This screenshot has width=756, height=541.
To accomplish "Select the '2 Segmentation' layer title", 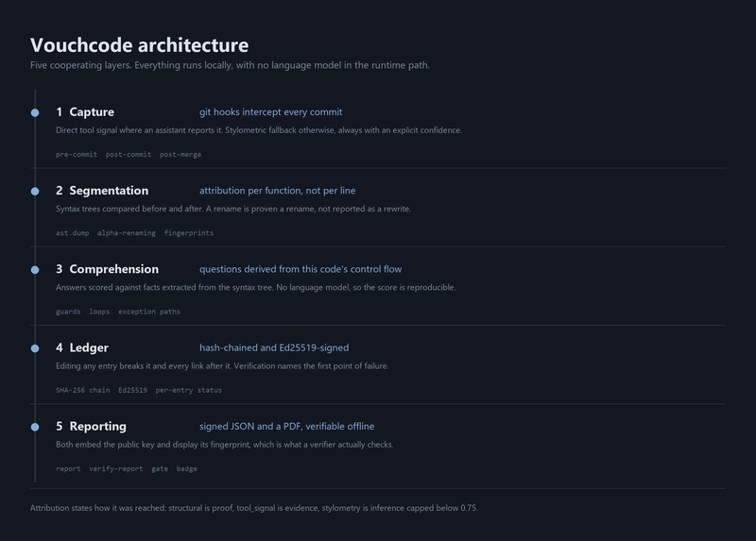I will pos(102,191).
